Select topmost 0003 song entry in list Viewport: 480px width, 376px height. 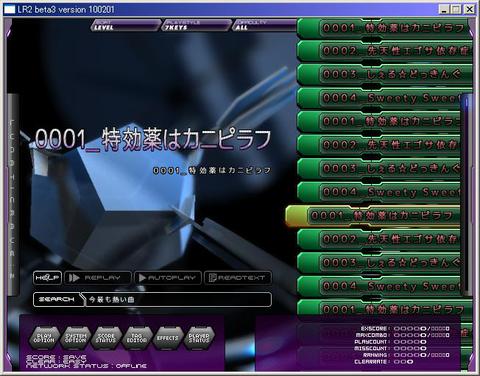pos(384,75)
